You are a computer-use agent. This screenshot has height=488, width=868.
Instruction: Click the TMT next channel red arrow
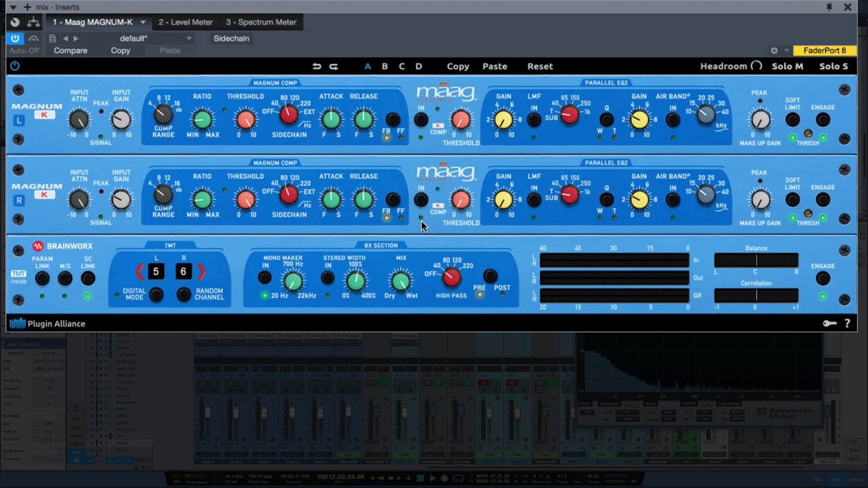(201, 272)
